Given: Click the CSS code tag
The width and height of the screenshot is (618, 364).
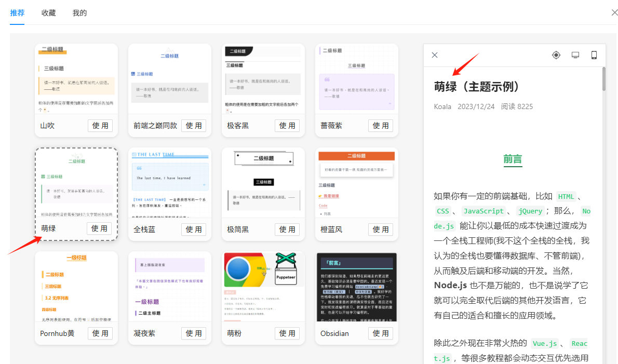Looking at the screenshot, I should point(443,211).
